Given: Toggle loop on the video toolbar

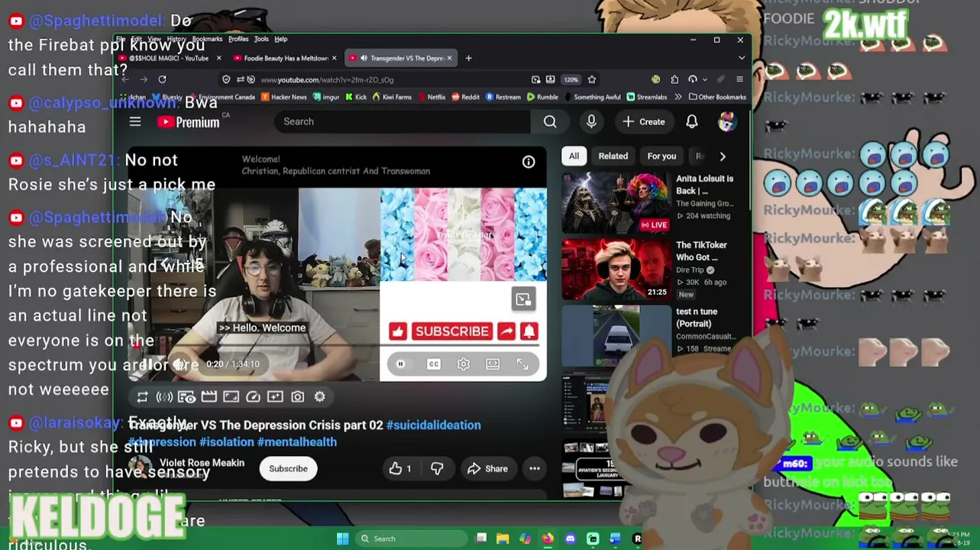Looking at the screenshot, I should click(x=143, y=396).
